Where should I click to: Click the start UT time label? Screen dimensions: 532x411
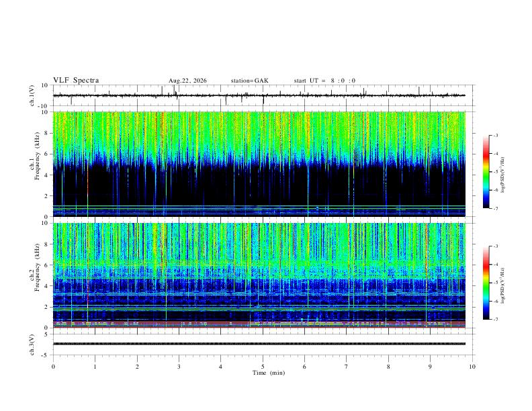point(324,81)
